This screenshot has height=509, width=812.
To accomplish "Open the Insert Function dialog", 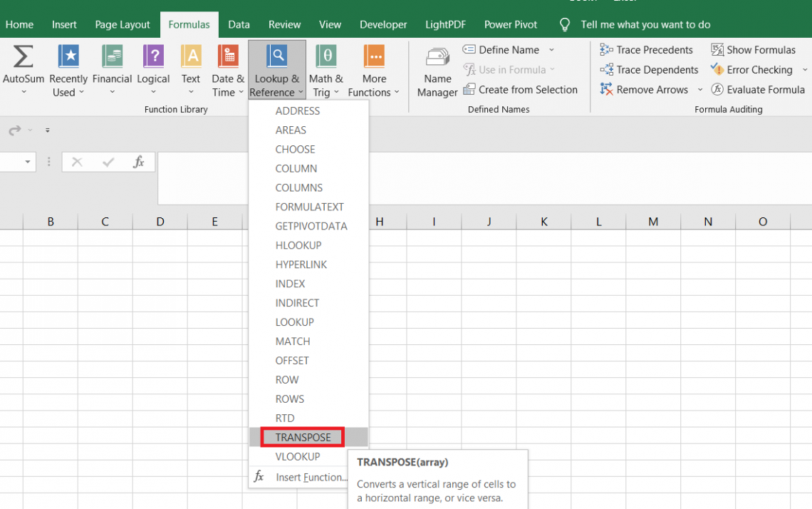I will [311, 477].
